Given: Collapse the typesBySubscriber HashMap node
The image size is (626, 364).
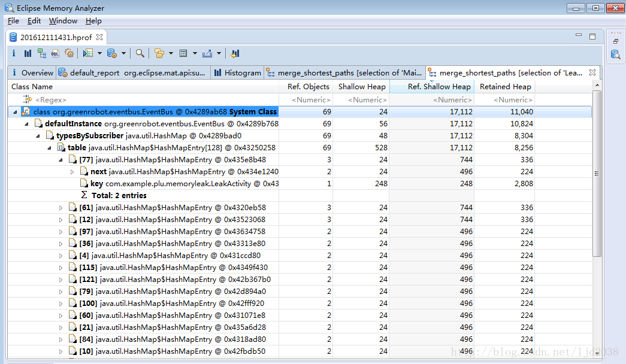Looking at the screenshot, I should (x=38, y=136).
